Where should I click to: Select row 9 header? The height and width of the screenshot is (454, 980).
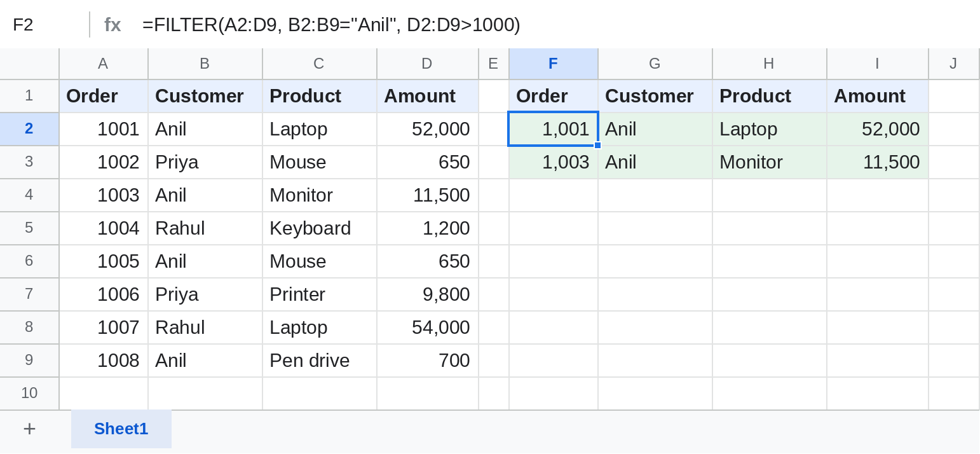point(29,361)
